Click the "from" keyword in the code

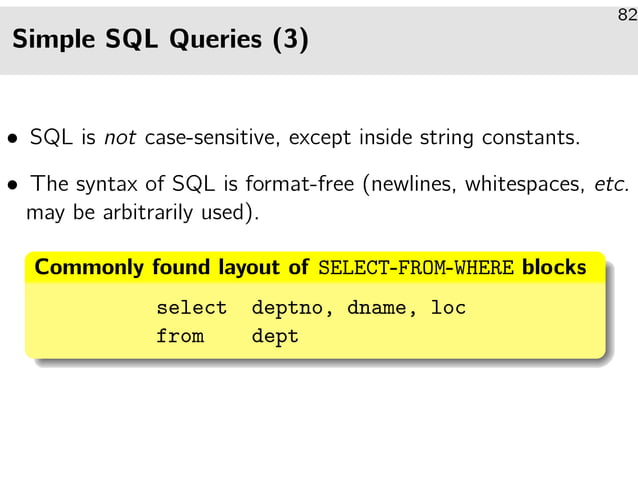(x=179, y=337)
